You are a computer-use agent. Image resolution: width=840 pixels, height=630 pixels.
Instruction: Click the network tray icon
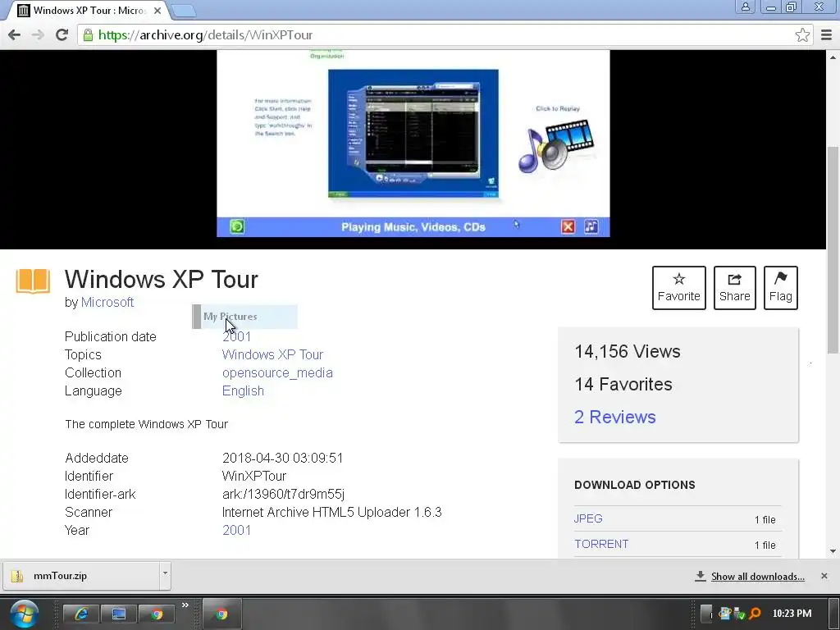click(x=740, y=614)
